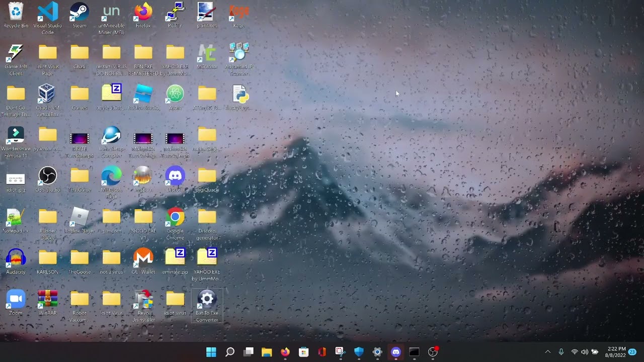
Task: Open Inno Setup Compiler shortcut
Action: (x=111, y=142)
